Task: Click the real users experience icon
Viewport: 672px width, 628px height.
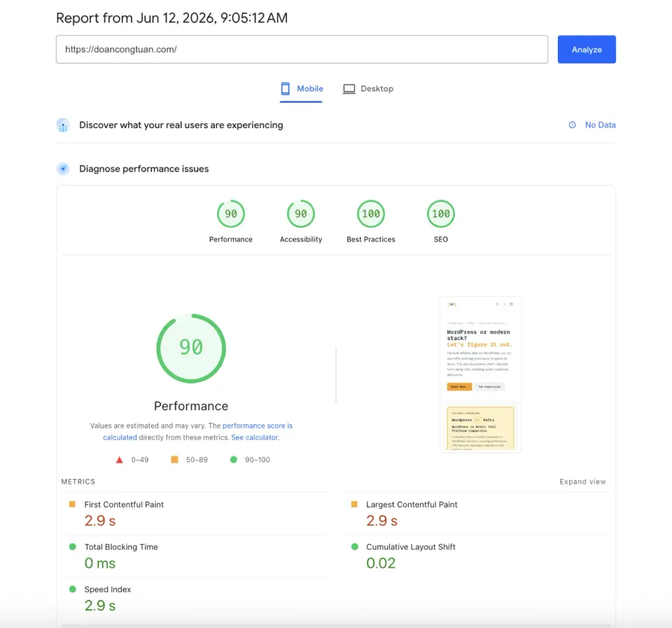Action: 63,125
